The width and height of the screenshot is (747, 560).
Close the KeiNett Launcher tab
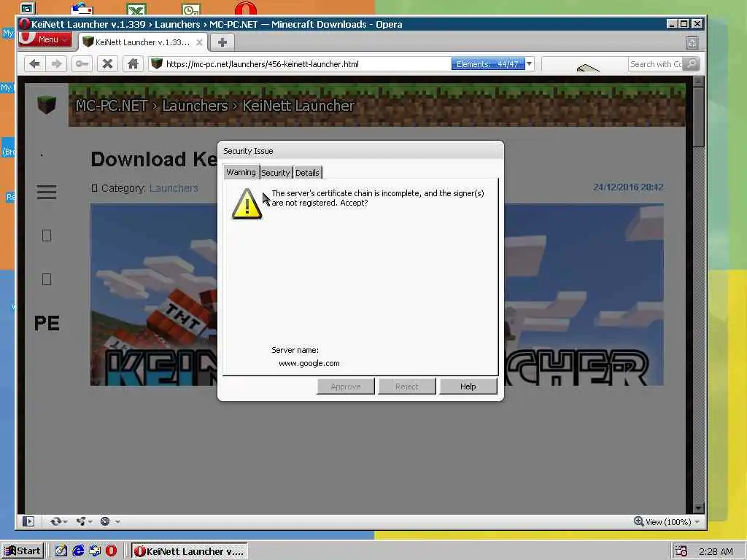[x=199, y=42]
